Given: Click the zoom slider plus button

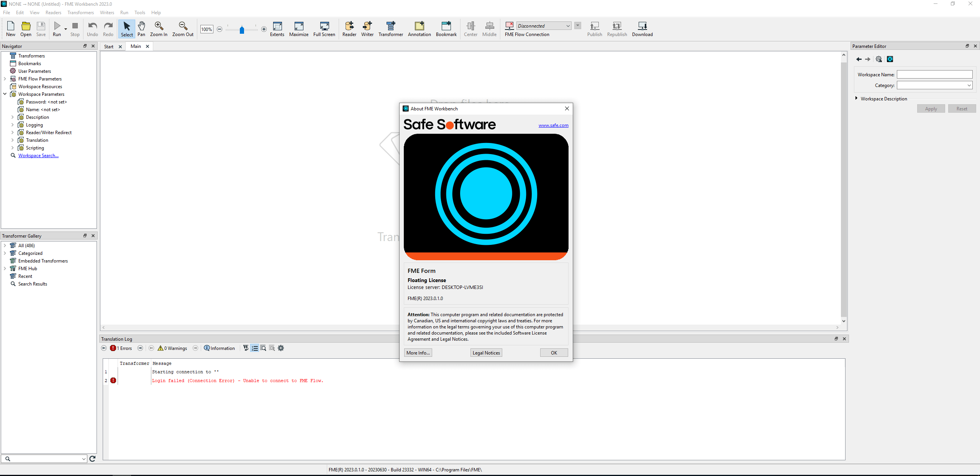Looking at the screenshot, I should [264, 29].
